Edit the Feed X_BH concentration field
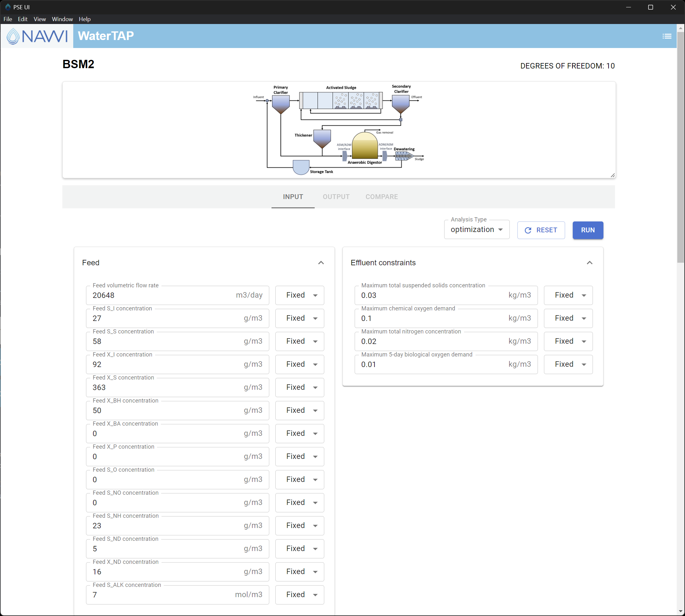The width and height of the screenshot is (685, 616). point(177,410)
